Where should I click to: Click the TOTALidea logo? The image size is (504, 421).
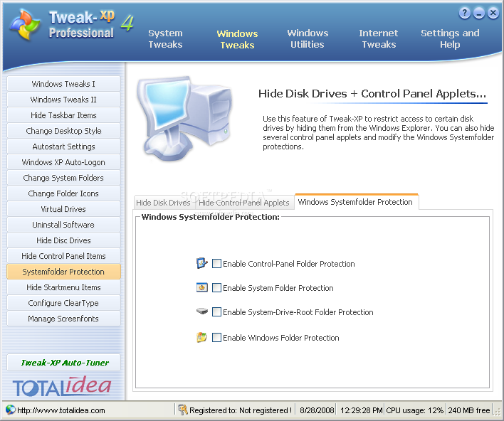[62, 386]
